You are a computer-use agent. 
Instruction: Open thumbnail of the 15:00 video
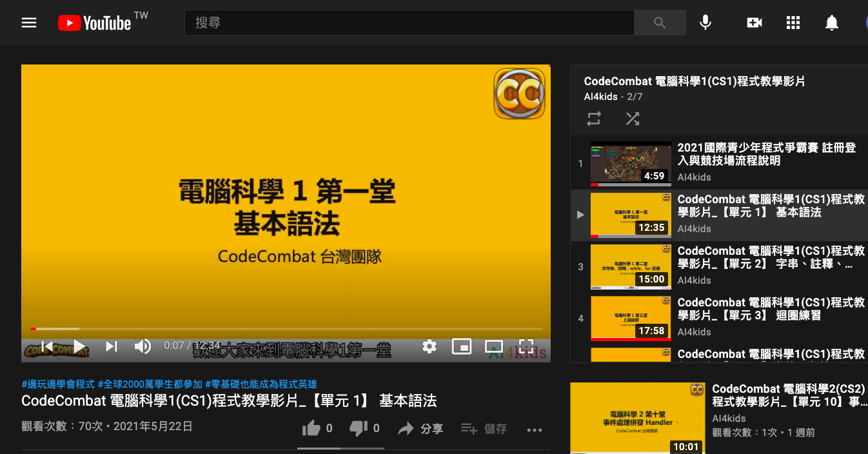631,267
